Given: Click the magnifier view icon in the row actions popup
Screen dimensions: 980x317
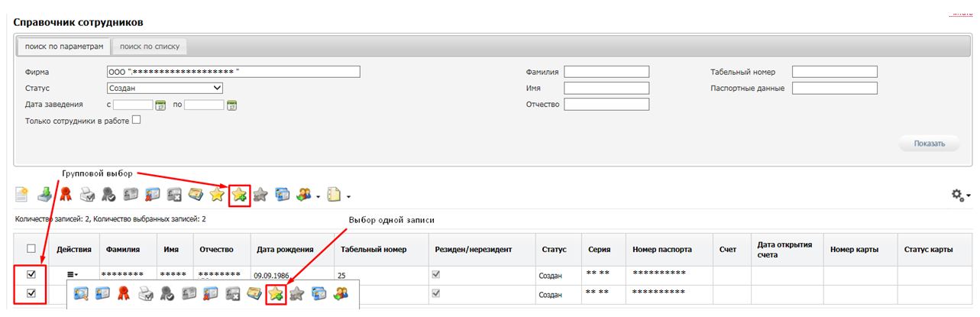Looking at the screenshot, I should click(80, 294).
